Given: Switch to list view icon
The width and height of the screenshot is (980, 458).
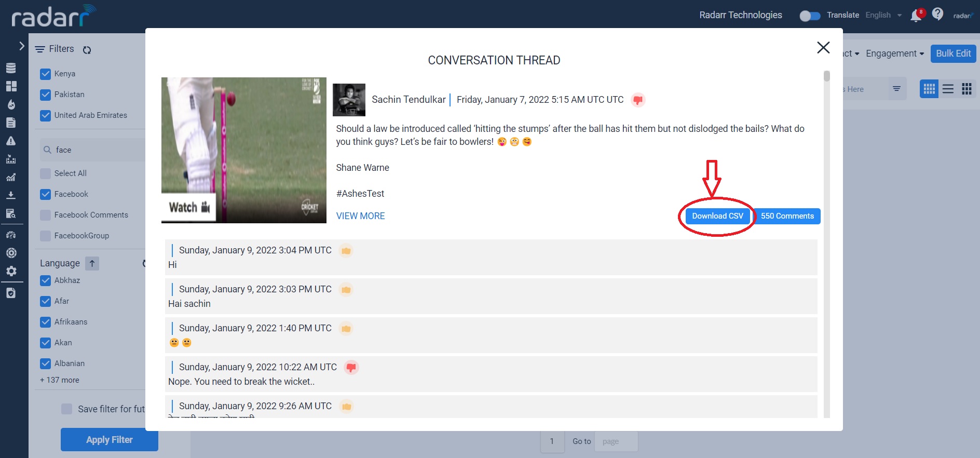Looking at the screenshot, I should click(948, 89).
